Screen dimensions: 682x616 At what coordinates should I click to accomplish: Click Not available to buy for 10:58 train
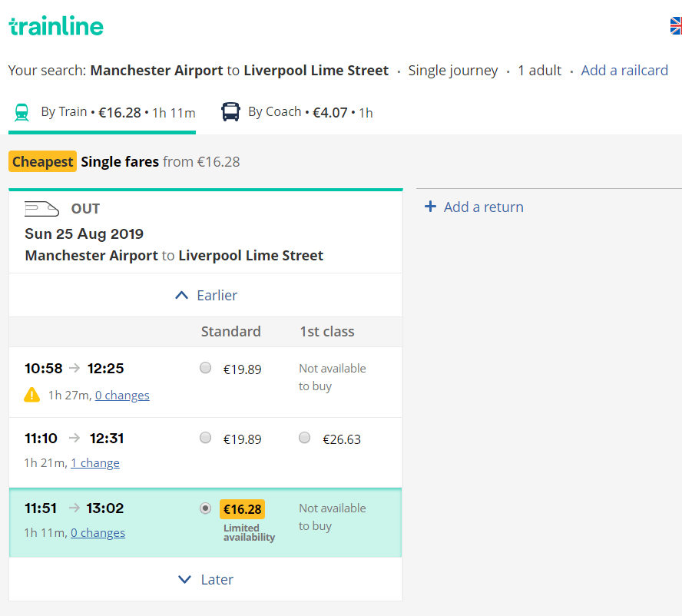(333, 377)
